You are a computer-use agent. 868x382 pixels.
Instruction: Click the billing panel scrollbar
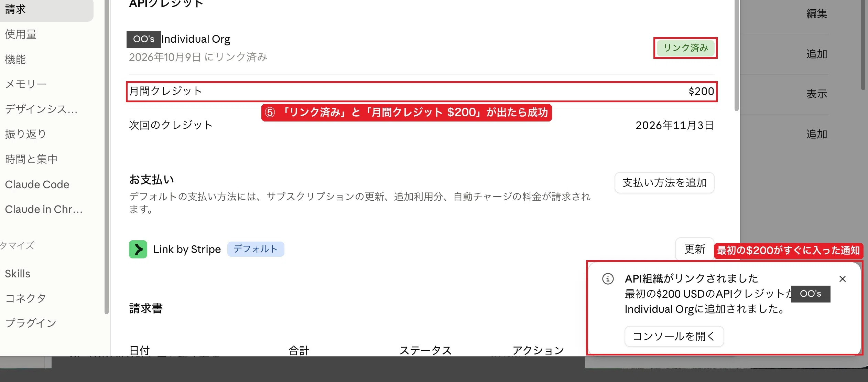click(736, 55)
